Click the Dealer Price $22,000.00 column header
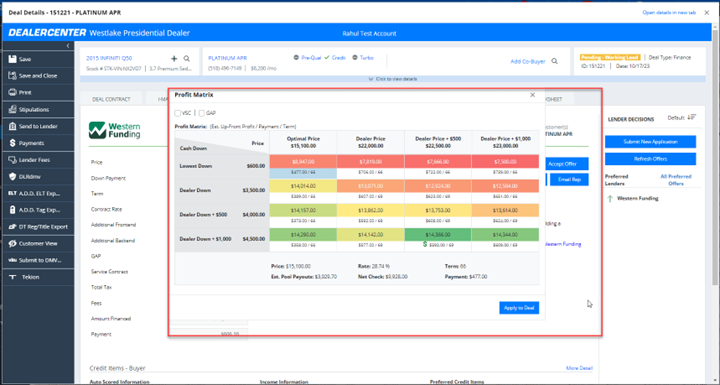This screenshot has height=385, width=720. [x=370, y=142]
